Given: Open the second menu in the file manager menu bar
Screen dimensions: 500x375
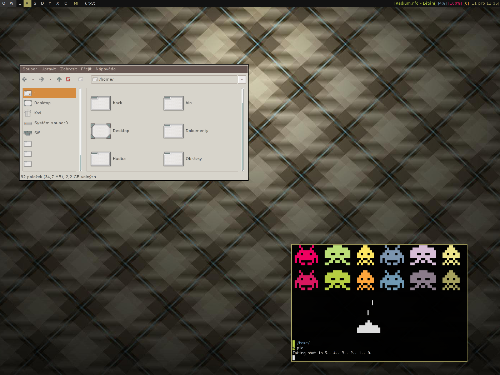Looking at the screenshot, I should tap(49, 69).
